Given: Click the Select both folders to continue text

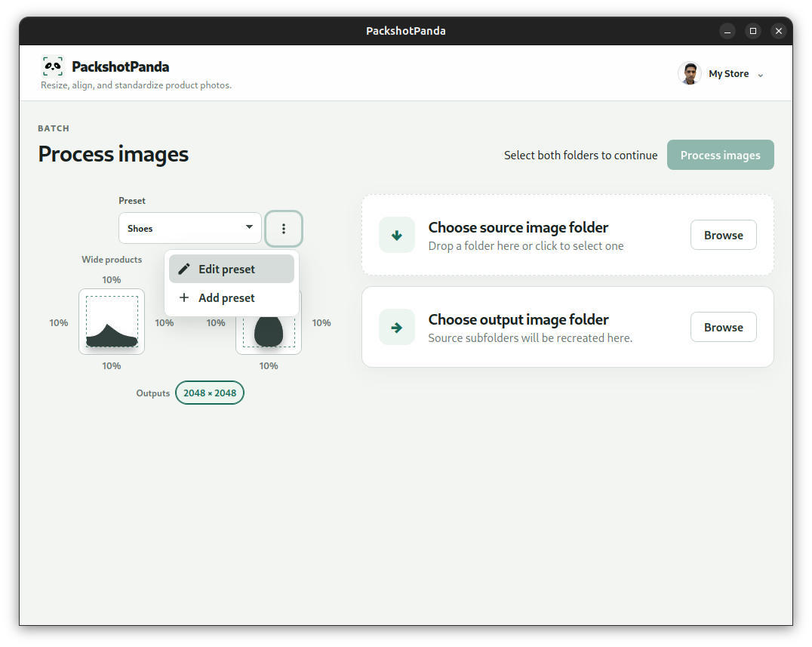Looking at the screenshot, I should click(x=580, y=156).
